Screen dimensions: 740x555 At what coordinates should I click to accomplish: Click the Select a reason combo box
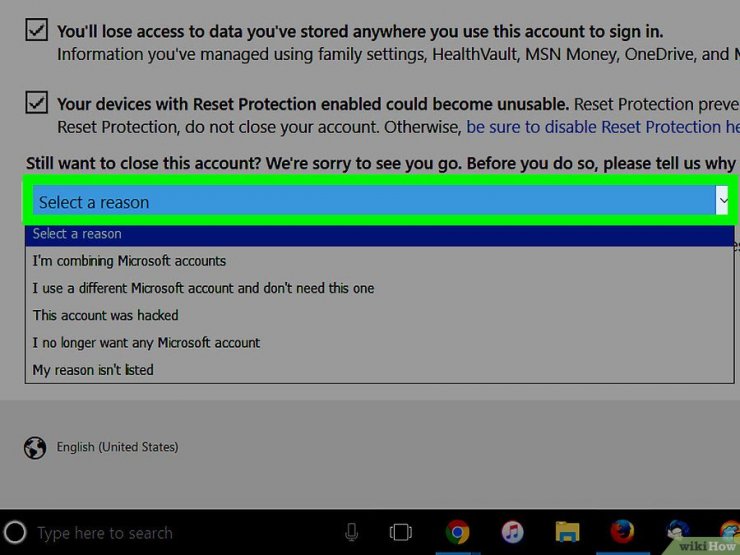tap(380, 200)
